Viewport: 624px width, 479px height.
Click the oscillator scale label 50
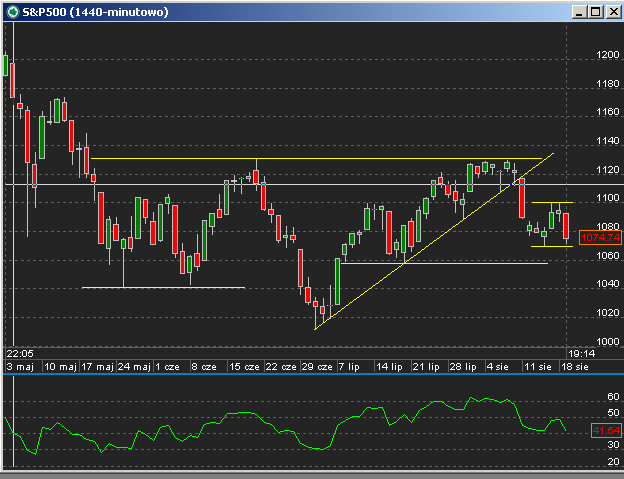coord(613,413)
